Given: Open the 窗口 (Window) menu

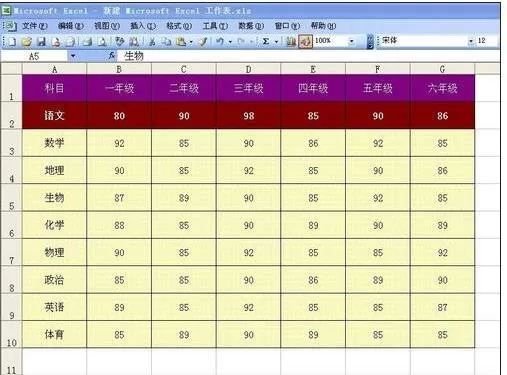Looking at the screenshot, I should 287,26.
